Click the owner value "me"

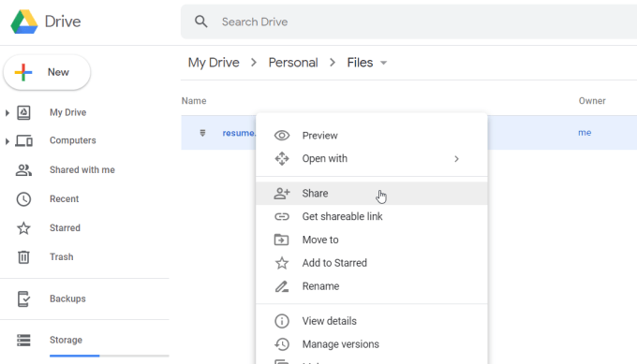585,132
